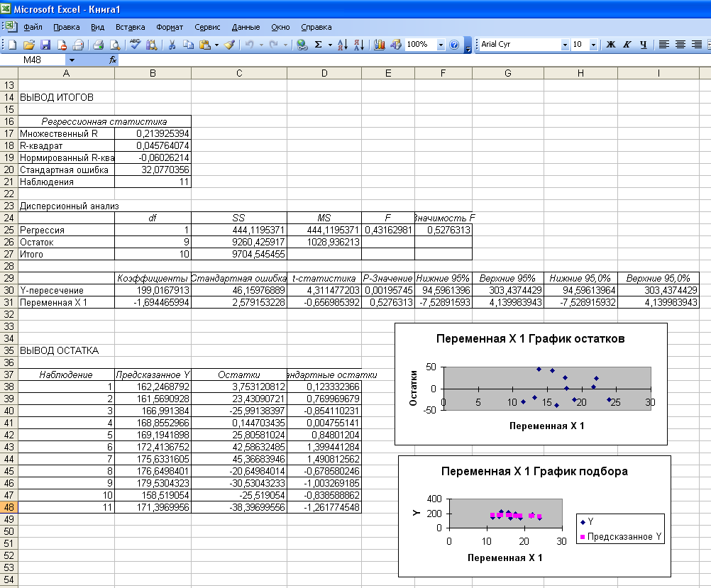This screenshot has width=711, height=588.
Task: Click the Name Box showing M48
Action: [33, 60]
